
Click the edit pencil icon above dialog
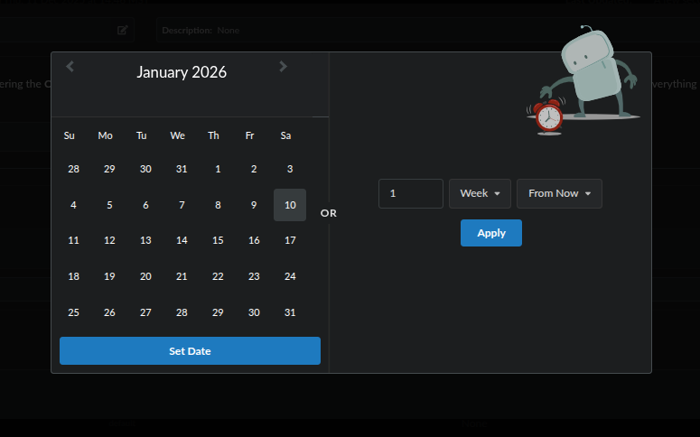click(122, 30)
